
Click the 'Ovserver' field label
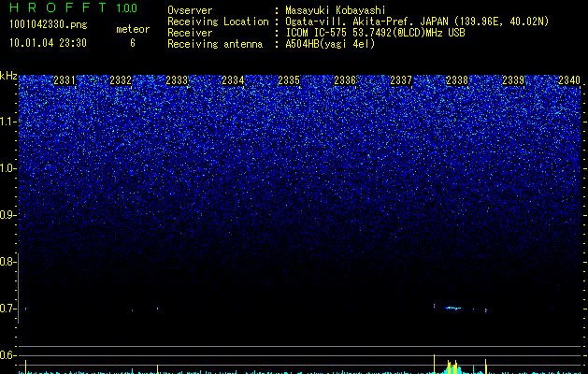point(190,10)
